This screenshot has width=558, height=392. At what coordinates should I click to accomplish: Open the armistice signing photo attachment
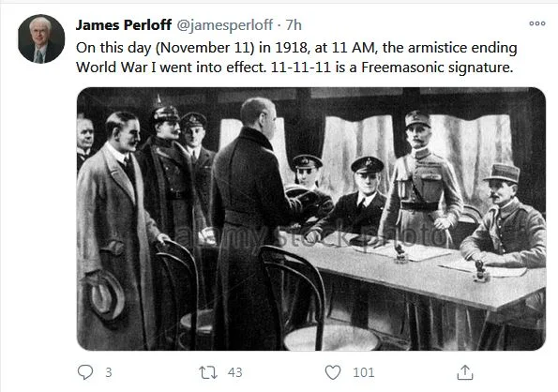(x=311, y=219)
